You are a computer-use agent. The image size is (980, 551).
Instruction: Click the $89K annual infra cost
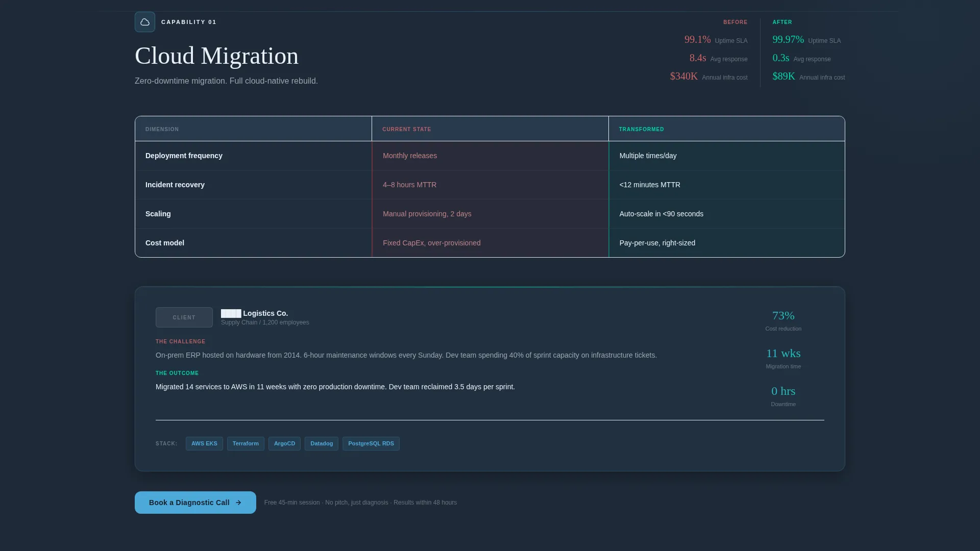tap(784, 76)
